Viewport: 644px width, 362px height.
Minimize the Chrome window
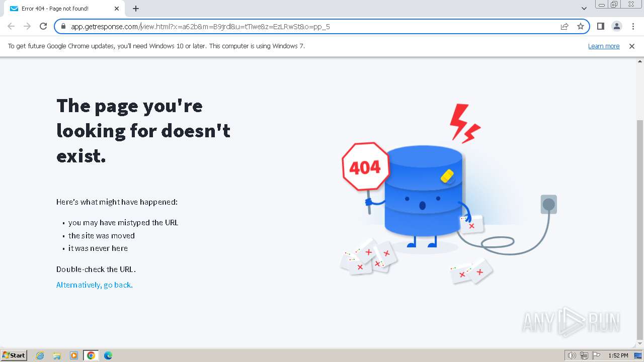click(x=602, y=5)
